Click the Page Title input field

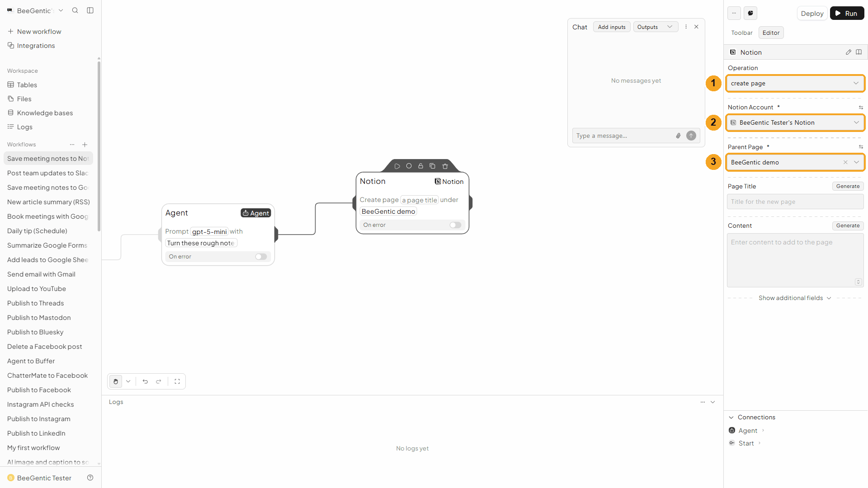795,202
